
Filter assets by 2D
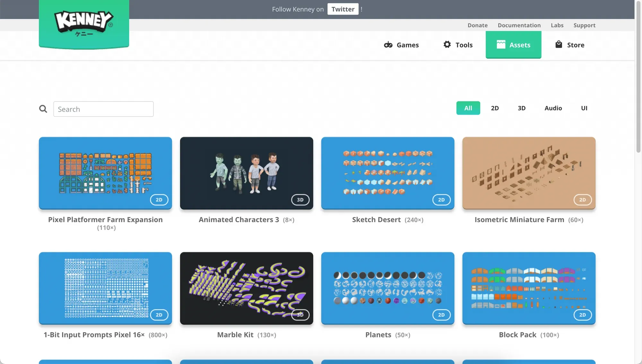(495, 108)
